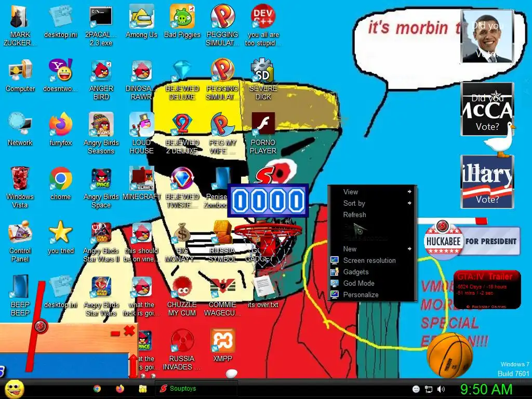The height and width of the screenshot is (399, 532).
Task: Launch the XMPP desktop shortcut
Action: 222,345
